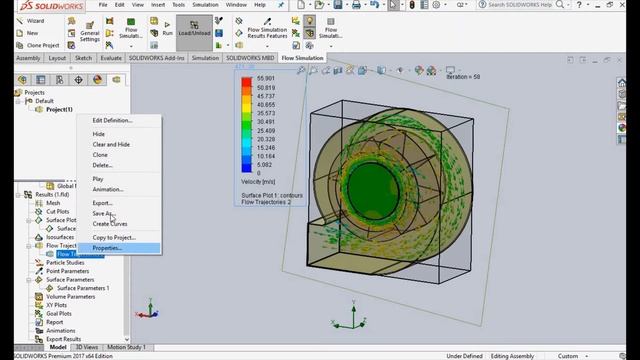Image resolution: width=640 pixels, height=360 pixels.
Task: Click the Section View viewport icon
Action: pyautogui.click(x=338, y=71)
